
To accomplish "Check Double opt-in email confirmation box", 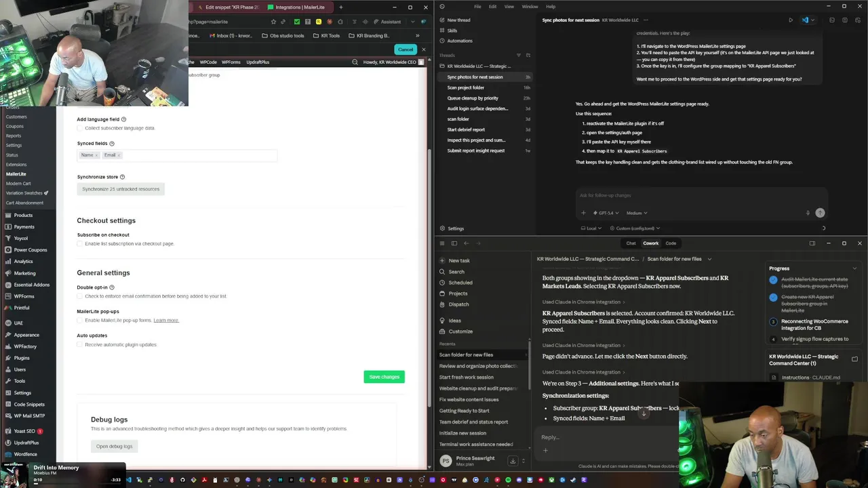I will 80,296.
